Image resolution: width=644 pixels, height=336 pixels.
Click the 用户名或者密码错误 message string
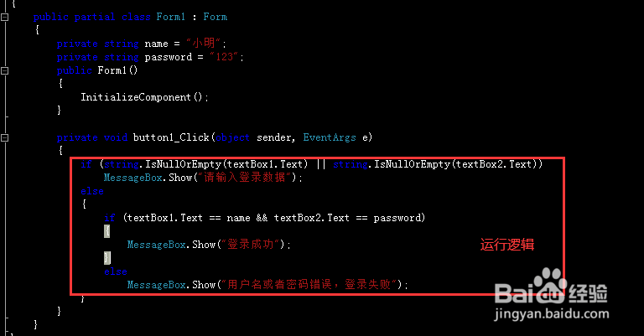[309, 284]
